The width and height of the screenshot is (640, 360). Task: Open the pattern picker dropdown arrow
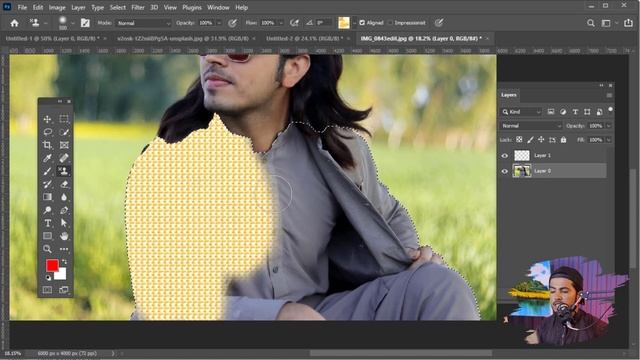[354, 23]
